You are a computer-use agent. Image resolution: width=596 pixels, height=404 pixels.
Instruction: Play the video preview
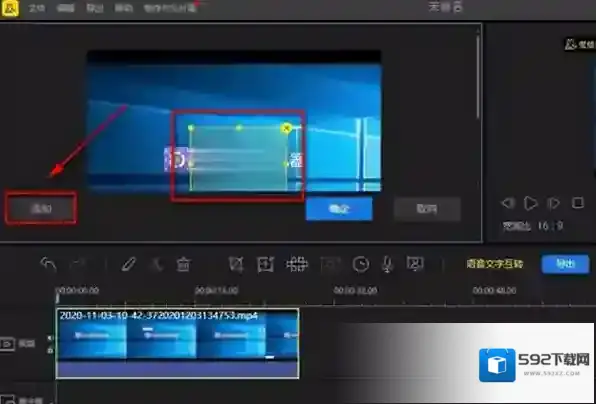click(530, 203)
